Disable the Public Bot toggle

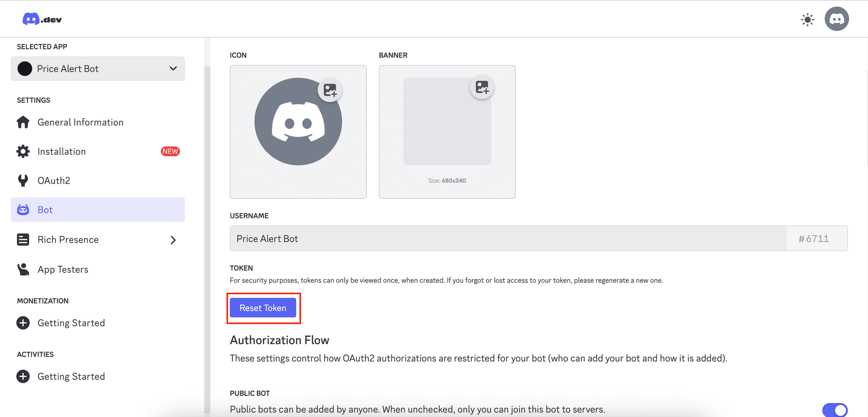[x=835, y=410]
